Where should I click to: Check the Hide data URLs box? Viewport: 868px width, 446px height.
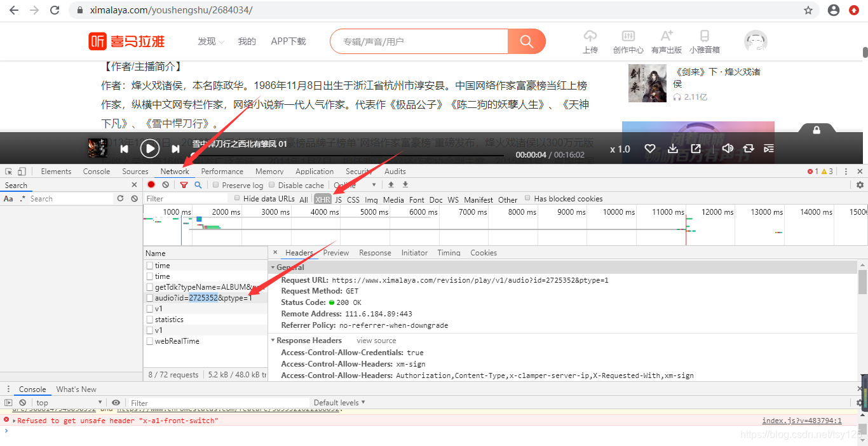[x=238, y=198]
